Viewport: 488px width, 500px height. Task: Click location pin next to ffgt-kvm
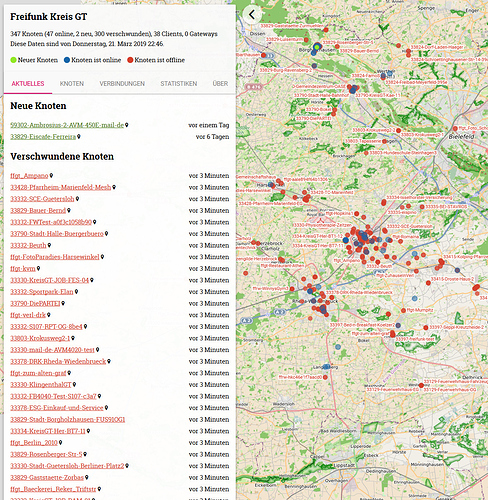38,268
